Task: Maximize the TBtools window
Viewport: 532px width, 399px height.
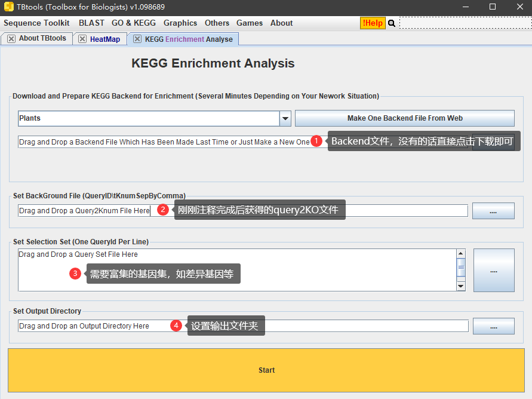Action: [493, 7]
